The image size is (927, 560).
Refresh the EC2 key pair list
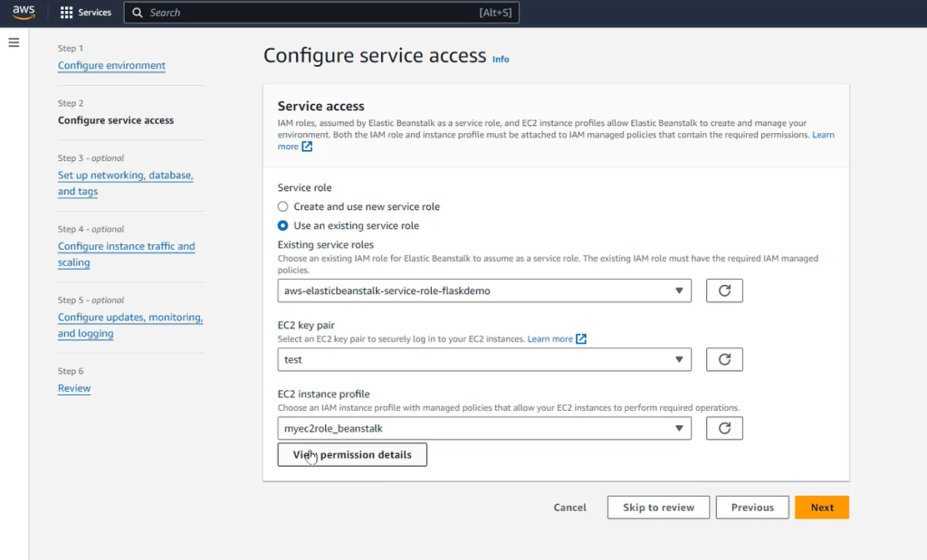point(724,359)
